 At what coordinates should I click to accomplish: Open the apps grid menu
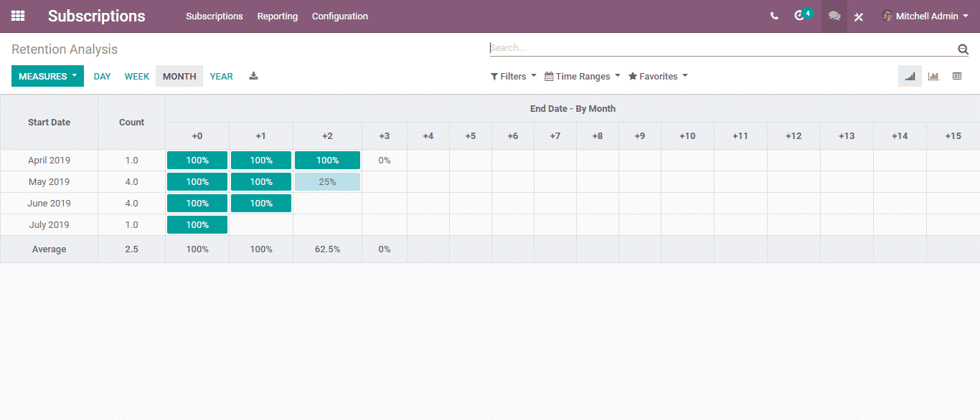tap(18, 16)
